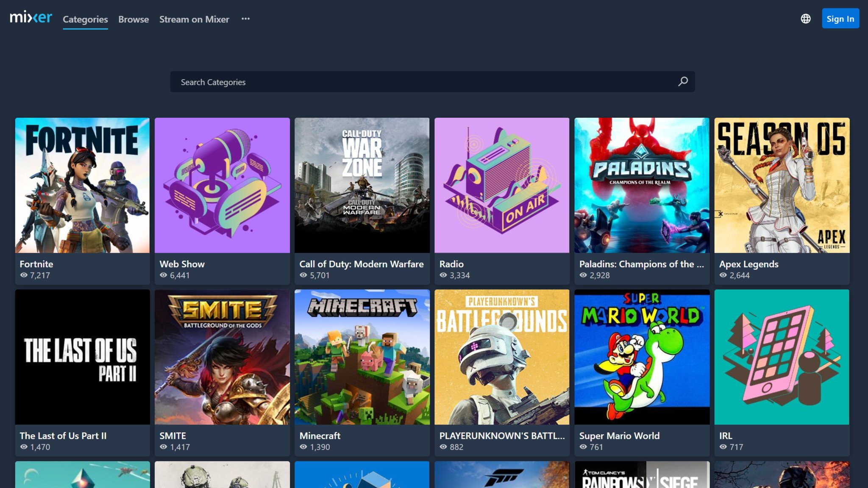
Task: Click the eye icon beside 2,644
Action: (723, 275)
